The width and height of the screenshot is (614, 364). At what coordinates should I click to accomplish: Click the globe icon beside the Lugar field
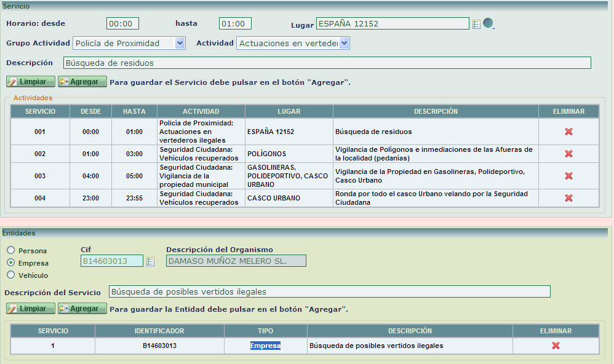(x=487, y=23)
